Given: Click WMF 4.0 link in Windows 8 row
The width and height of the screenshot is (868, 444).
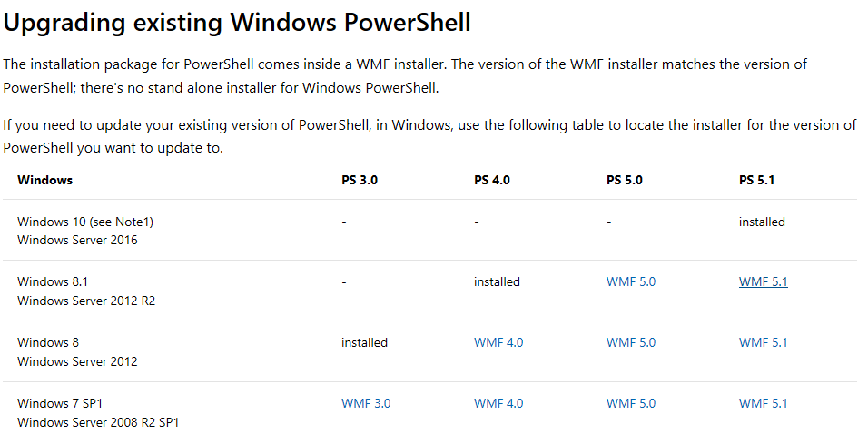Looking at the screenshot, I should [x=498, y=342].
